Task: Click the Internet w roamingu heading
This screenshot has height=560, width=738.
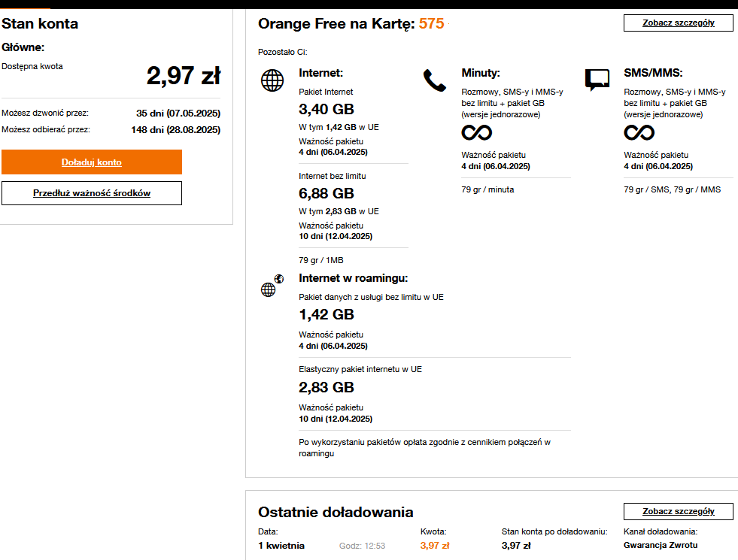Action: 353,278
